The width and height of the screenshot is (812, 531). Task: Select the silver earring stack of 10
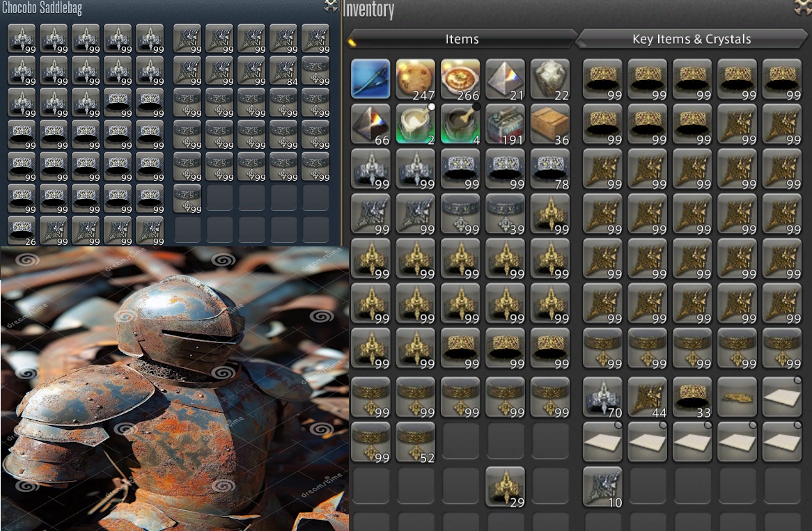click(x=602, y=486)
